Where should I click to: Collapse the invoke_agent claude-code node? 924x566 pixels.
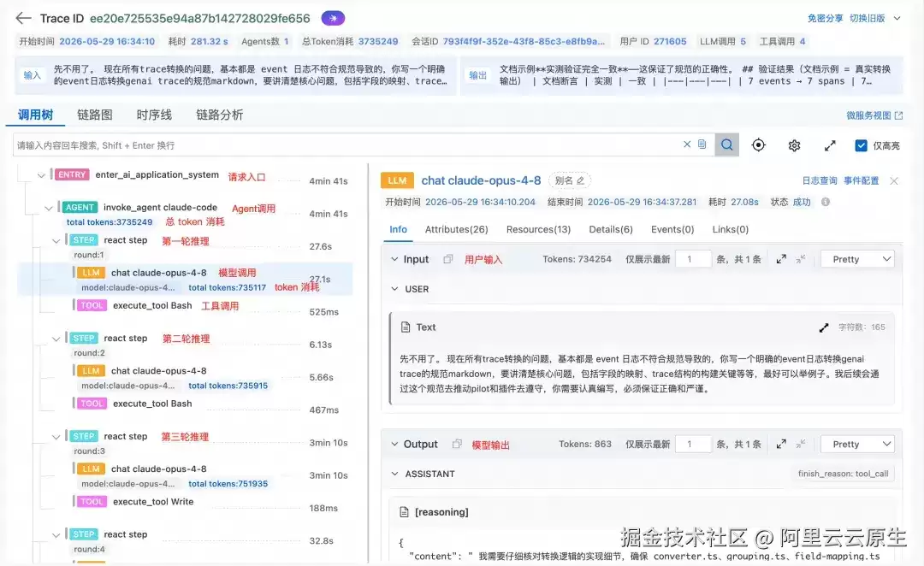48,208
